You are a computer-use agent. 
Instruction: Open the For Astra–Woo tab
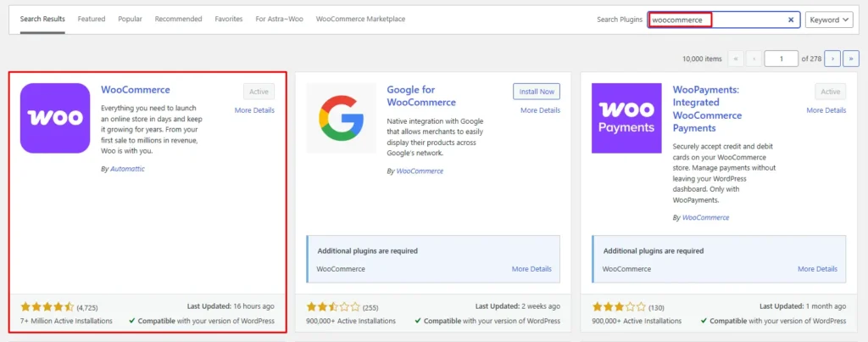click(279, 19)
